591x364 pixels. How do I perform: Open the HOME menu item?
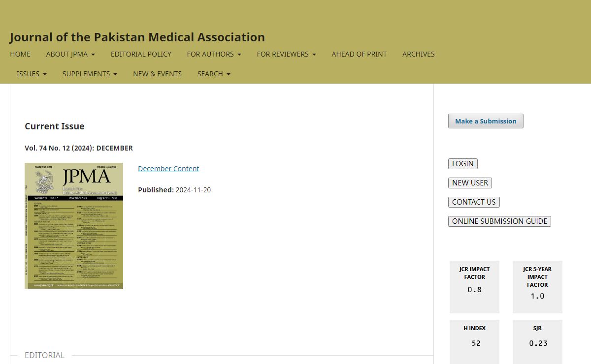[x=20, y=54]
